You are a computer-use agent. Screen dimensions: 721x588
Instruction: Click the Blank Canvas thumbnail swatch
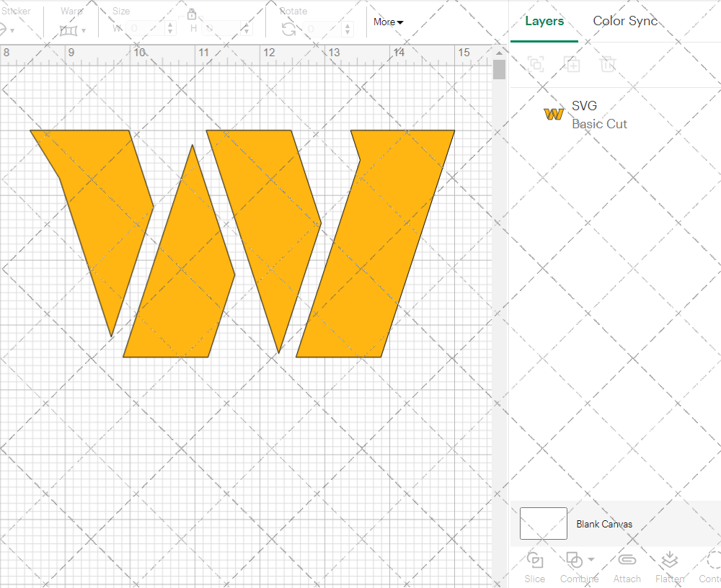pyautogui.click(x=543, y=524)
